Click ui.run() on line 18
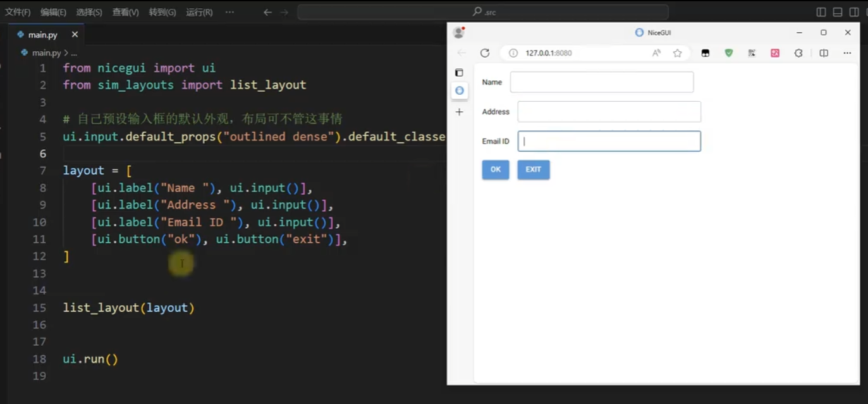The image size is (868, 404). click(x=90, y=359)
